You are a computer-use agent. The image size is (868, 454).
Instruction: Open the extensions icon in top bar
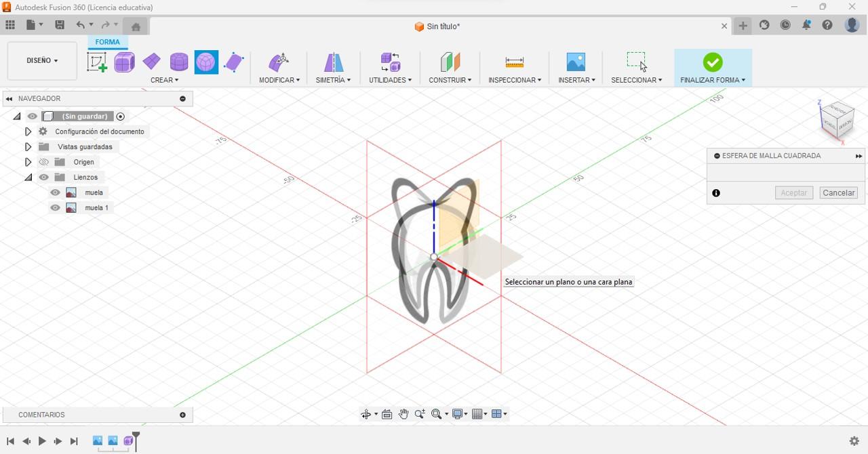click(764, 25)
